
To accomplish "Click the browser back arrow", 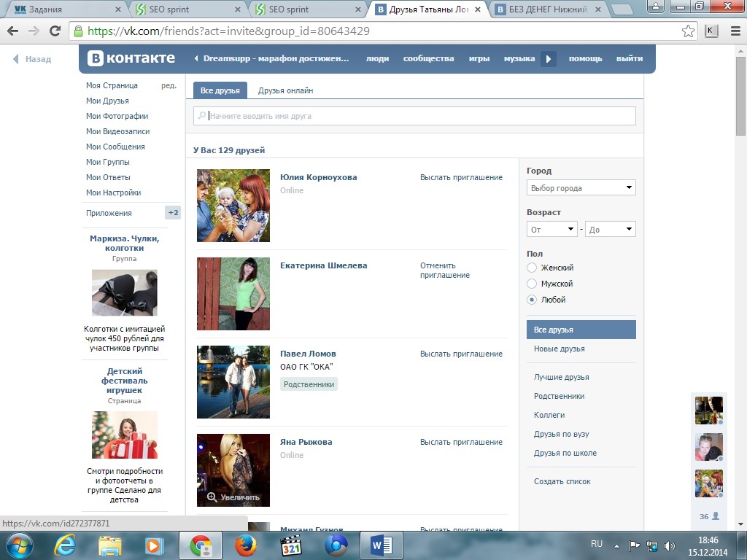I will [x=13, y=31].
